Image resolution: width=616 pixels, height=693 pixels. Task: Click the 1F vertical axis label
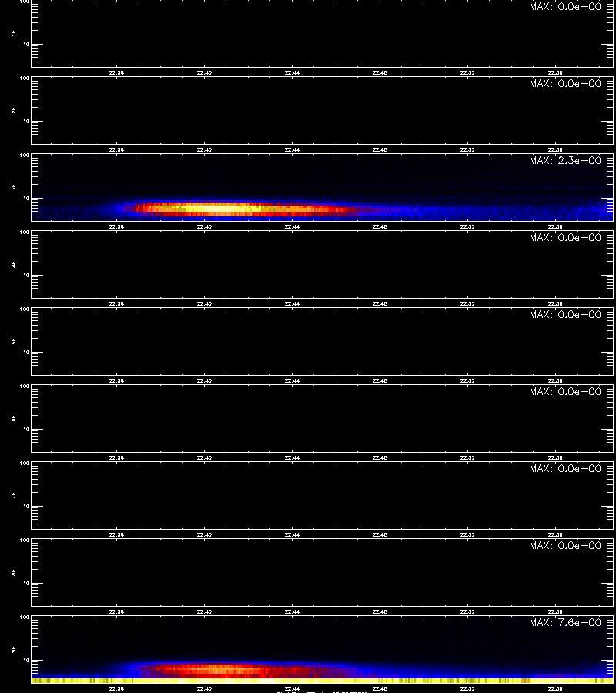[x=14, y=33]
